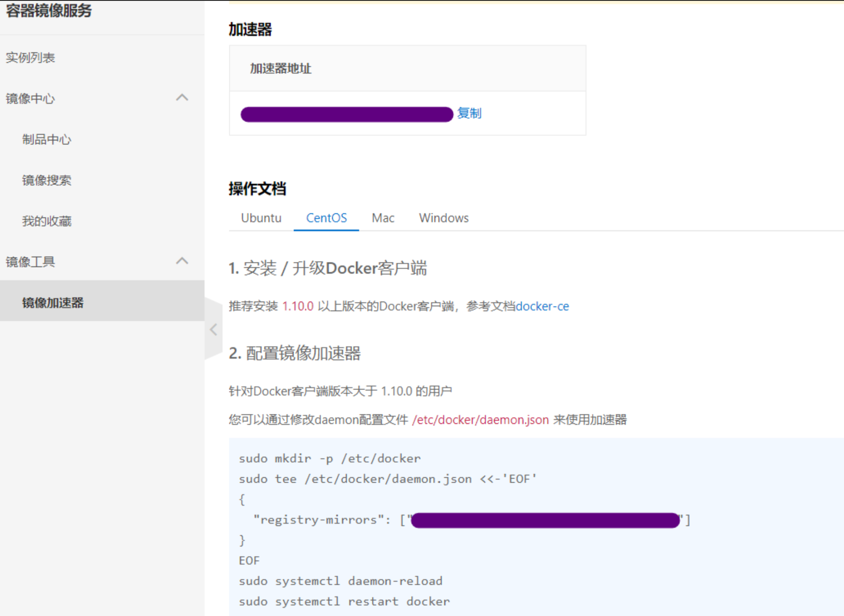Click the /etc/docker/daemon.json path text

click(480, 420)
